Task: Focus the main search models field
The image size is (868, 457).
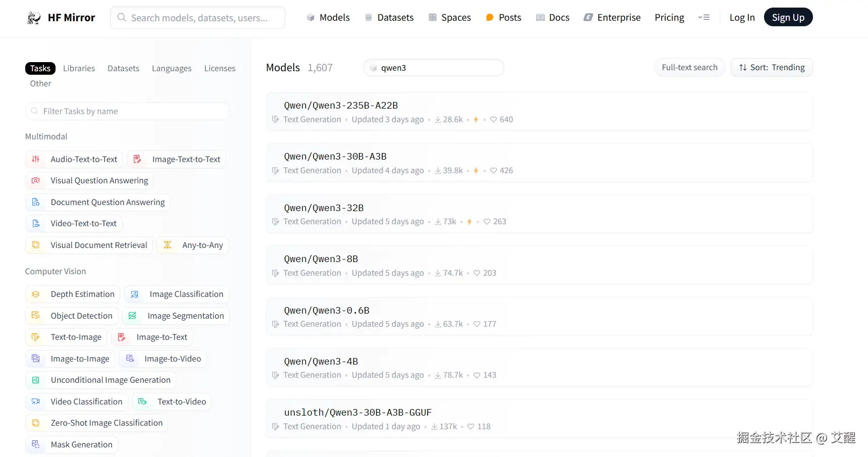Action: pyautogui.click(x=197, y=18)
